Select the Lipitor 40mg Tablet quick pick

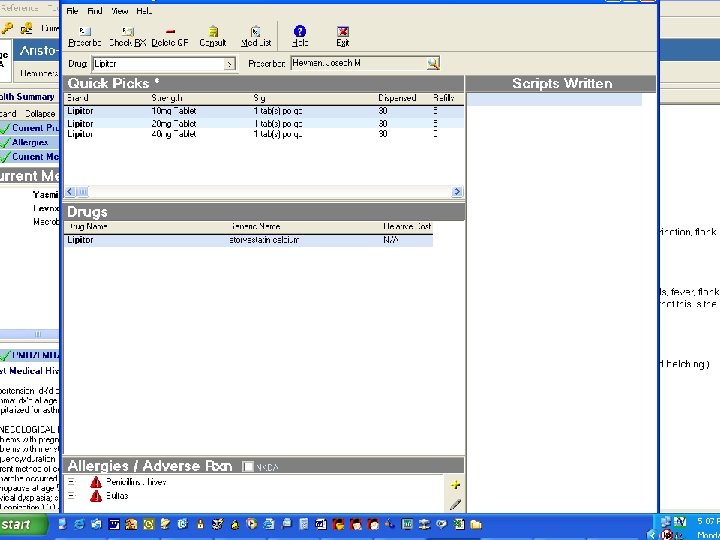(264, 134)
